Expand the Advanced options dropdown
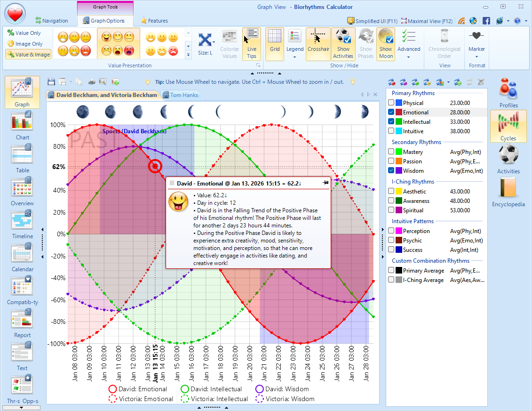The image size is (532, 411). (409, 57)
